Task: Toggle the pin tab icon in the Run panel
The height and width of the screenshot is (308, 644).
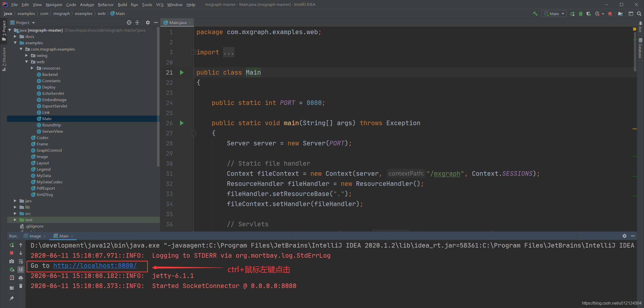Action: tap(12, 298)
